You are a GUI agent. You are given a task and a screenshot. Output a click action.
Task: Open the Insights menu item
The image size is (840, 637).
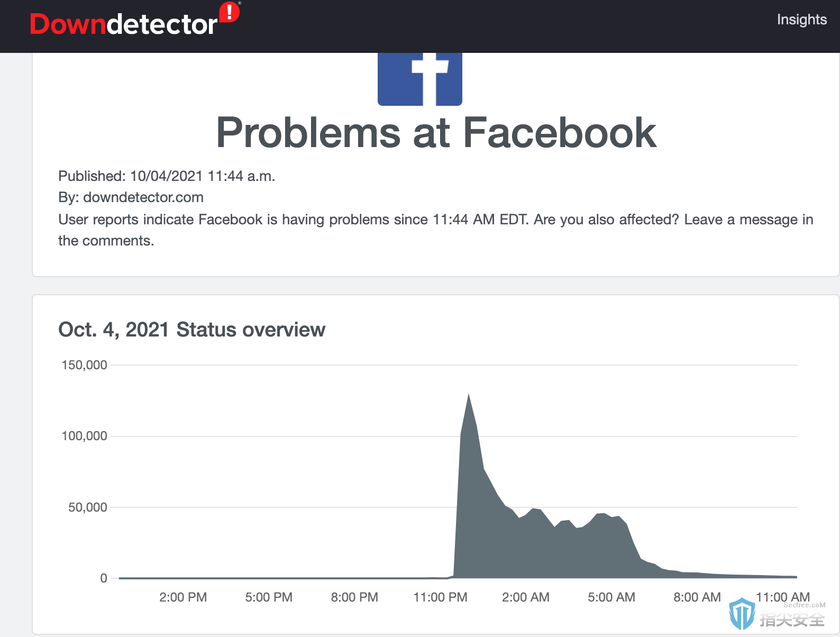coord(801,20)
